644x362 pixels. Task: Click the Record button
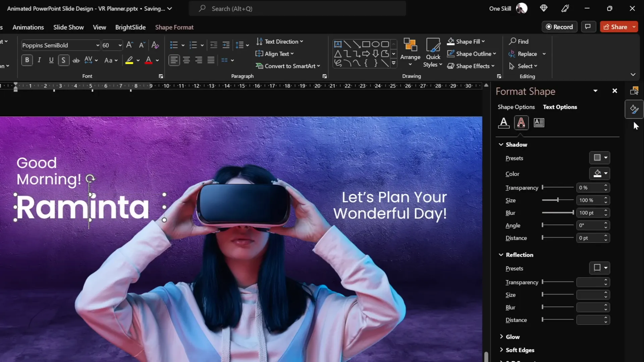point(559,27)
